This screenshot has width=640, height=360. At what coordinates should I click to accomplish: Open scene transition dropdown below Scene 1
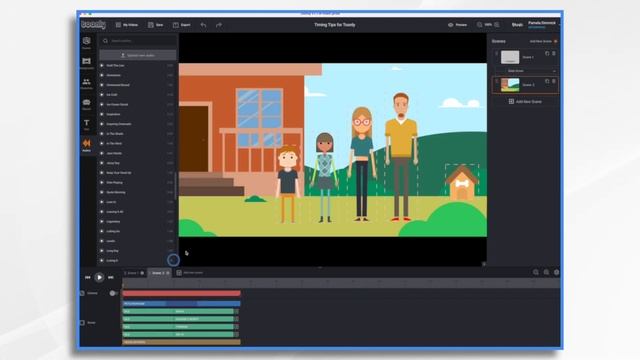(x=531, y=71)
